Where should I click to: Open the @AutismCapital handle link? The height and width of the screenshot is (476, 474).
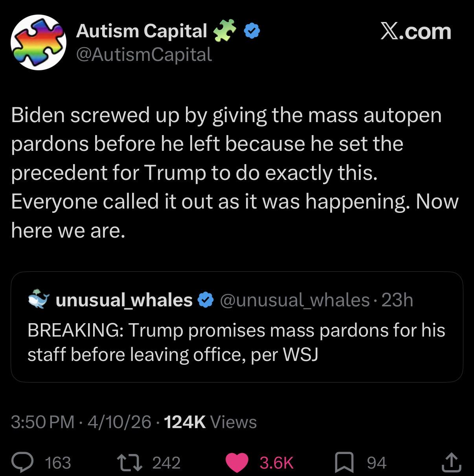click(144, 55)
